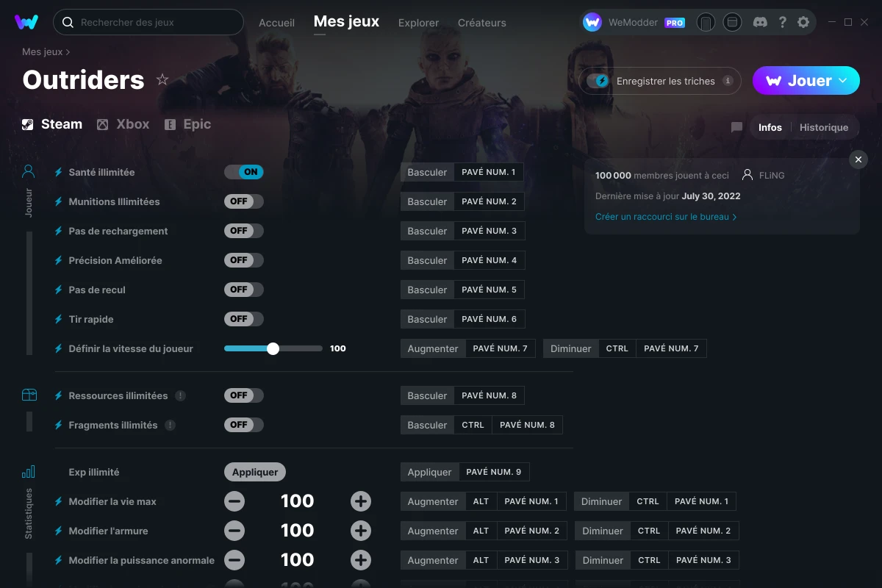Switch to the Epic platform tab
The height and width of the screenshot is (588, 882).
click(188, 124)
